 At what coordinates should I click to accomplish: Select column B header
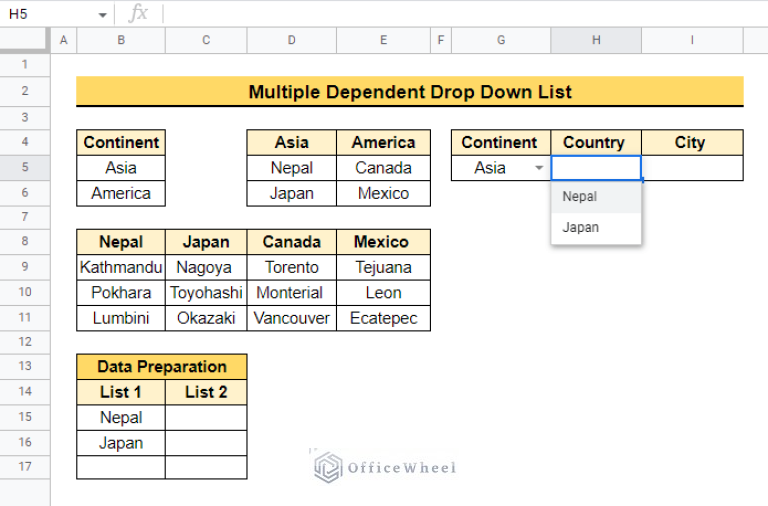pos(121,40)
